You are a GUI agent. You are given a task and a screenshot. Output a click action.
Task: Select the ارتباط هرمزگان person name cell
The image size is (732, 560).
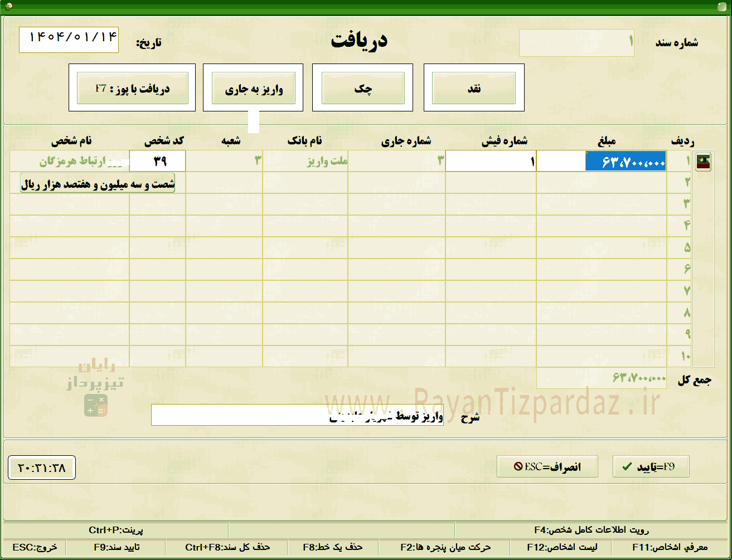click(x=70, y=161)
